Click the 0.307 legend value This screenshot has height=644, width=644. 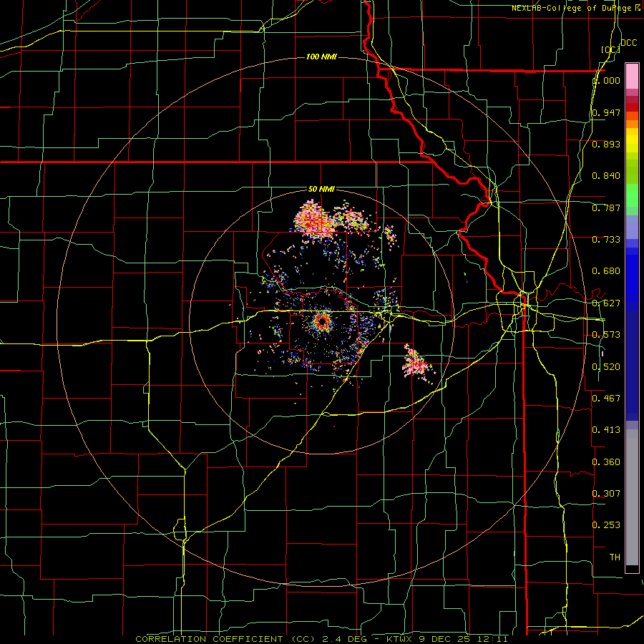coord(606,493)
